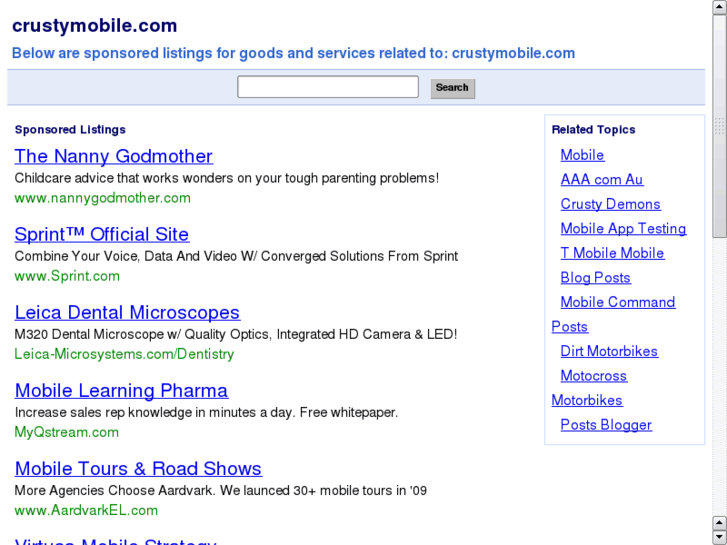Open the Dirt Motorbikes topic
This screenshot has height=545, width=727.
pyautogui.click(x=609, y=351)
